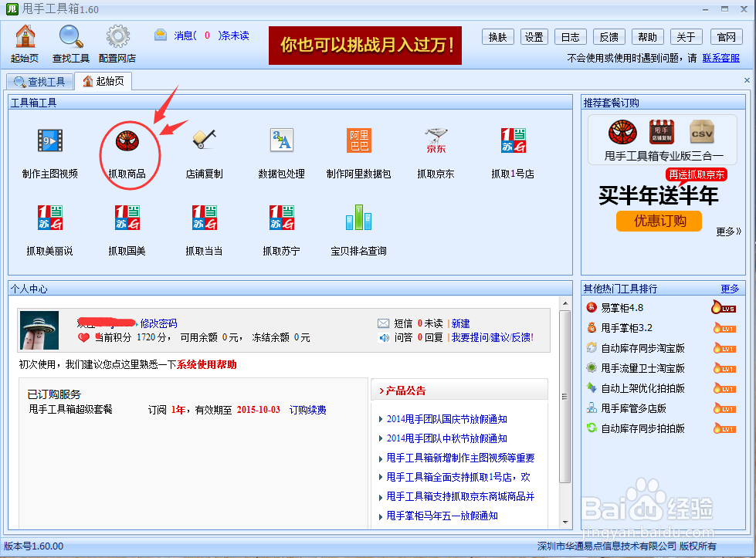Open the 宝贝排名查询 tool
The height and width of the screenshot is (558, 756).
(x=358, y=236)
